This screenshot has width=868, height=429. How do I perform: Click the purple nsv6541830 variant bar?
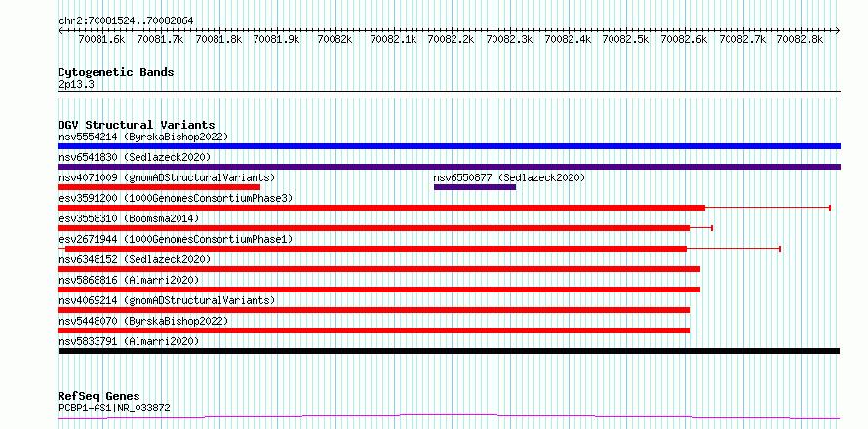449,167
